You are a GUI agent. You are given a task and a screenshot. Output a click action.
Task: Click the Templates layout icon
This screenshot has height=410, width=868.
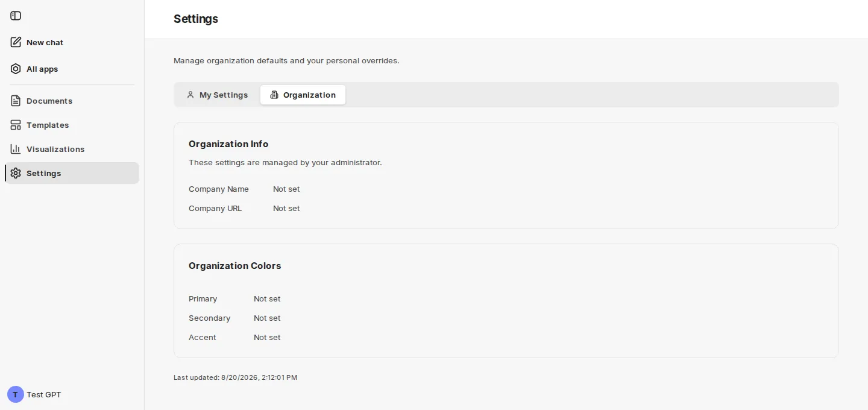pos(16,125)
